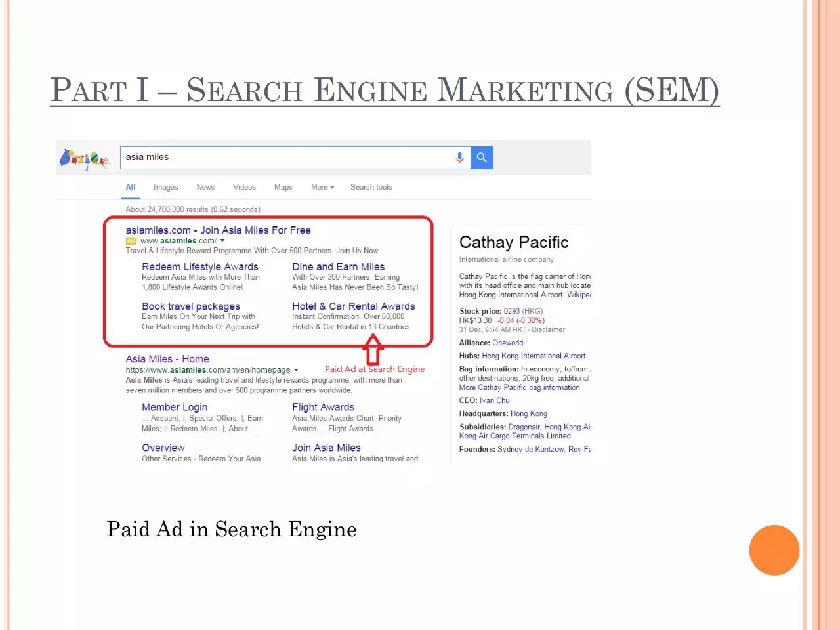Open the dropdown arrow beside asiamiles.com/am/en/homepage URL

click(x=296, y=370)
